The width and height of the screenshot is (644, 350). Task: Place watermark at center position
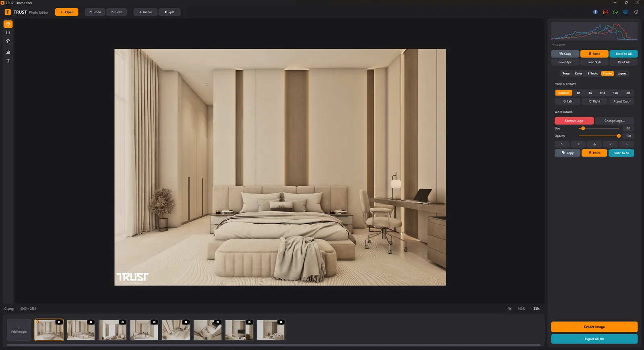[594, 144]
